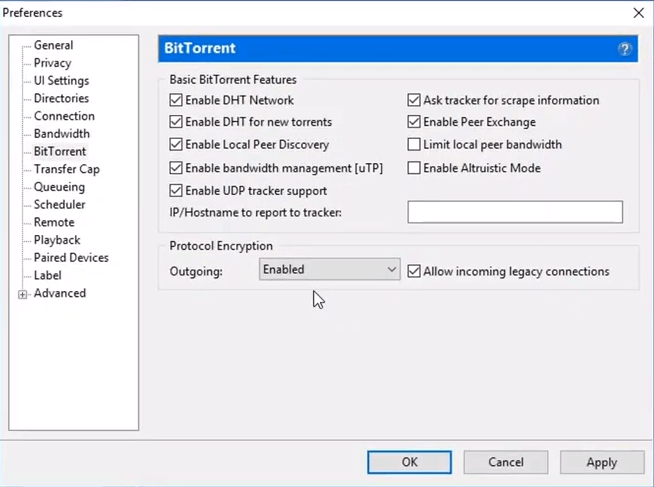Open the Privacy preferences page
Viewport: 654px width, 487px height.
point(53,63)
